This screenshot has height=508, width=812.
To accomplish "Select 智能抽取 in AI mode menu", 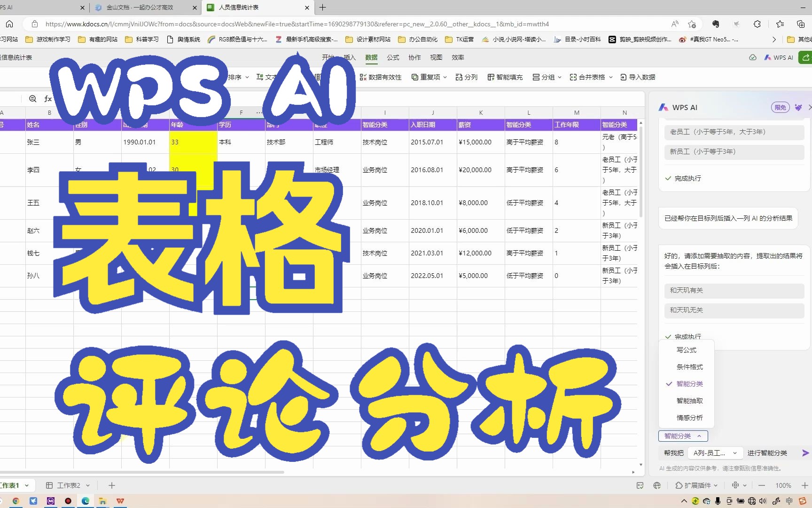I will point(687,401).
